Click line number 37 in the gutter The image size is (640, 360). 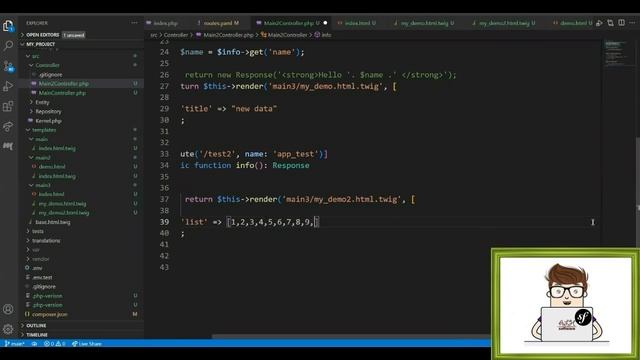[x=164, y=199]
